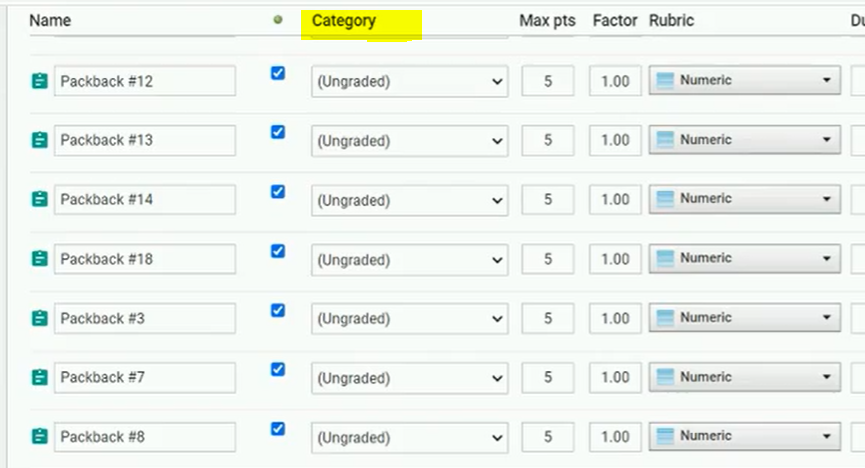The height and width of the screenshot is (468, 865).
Task: Click the Category column header
Action: click(344, 20)
